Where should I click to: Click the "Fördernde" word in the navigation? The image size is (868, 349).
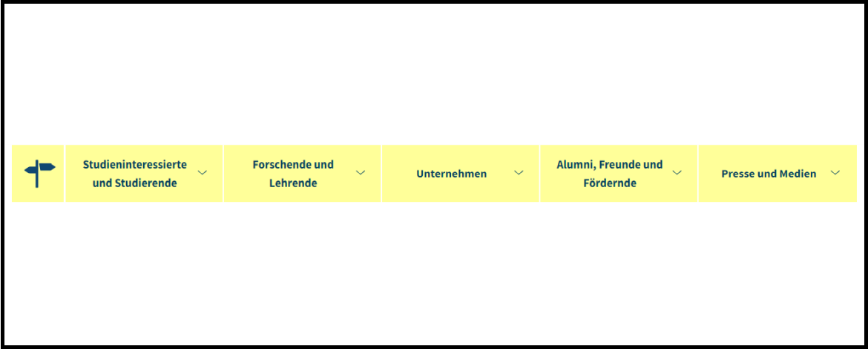[x=610, y=183]
